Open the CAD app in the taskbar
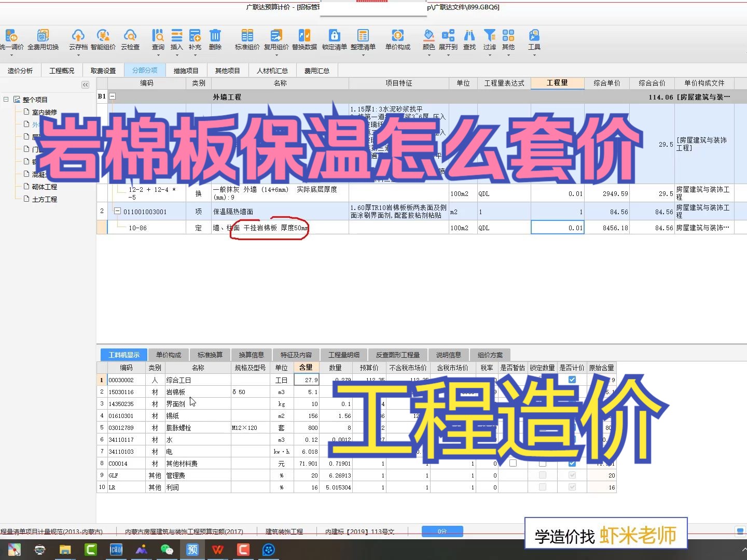Screen dimensions: 747x560 pyautogui.click(x=116, y=550)
